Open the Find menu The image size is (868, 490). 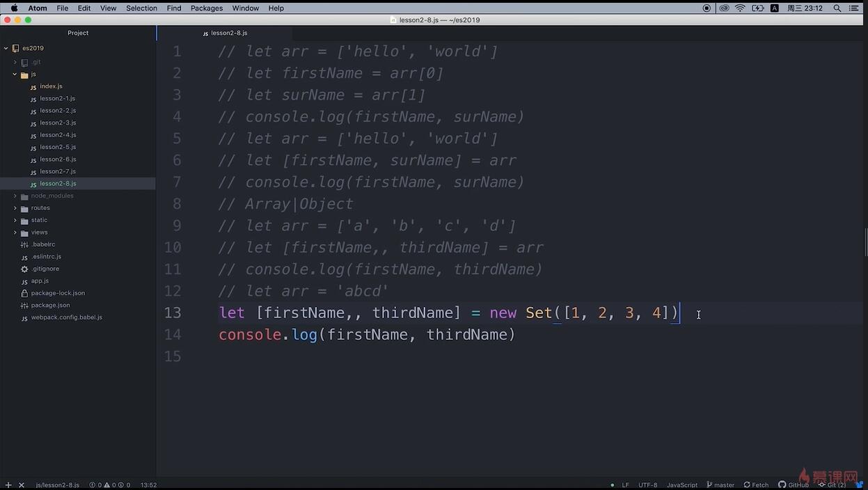click(x=174, y=8)
